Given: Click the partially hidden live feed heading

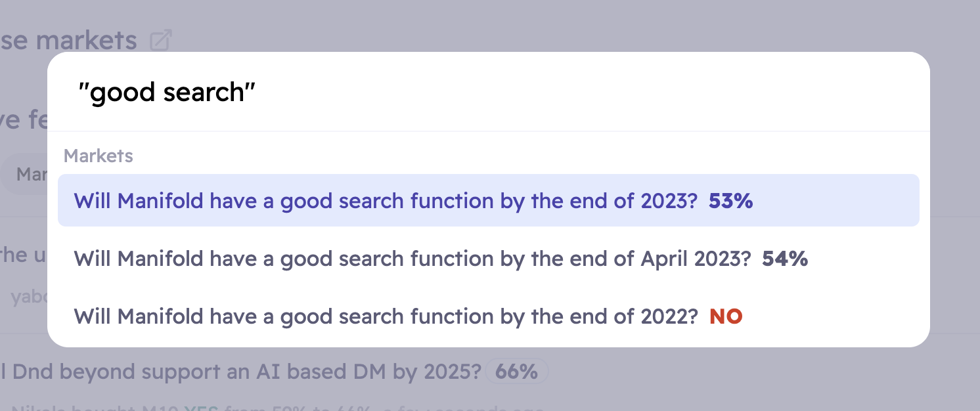Looking at the screenshot, I should (24, 121).
